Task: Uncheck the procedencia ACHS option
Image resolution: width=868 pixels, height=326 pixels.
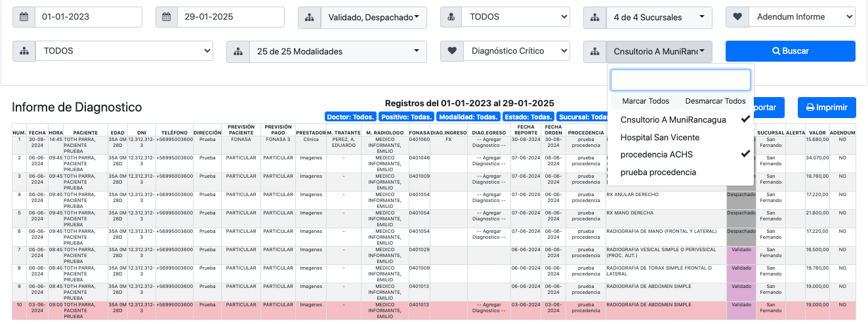Action: [x=680, y=155]
